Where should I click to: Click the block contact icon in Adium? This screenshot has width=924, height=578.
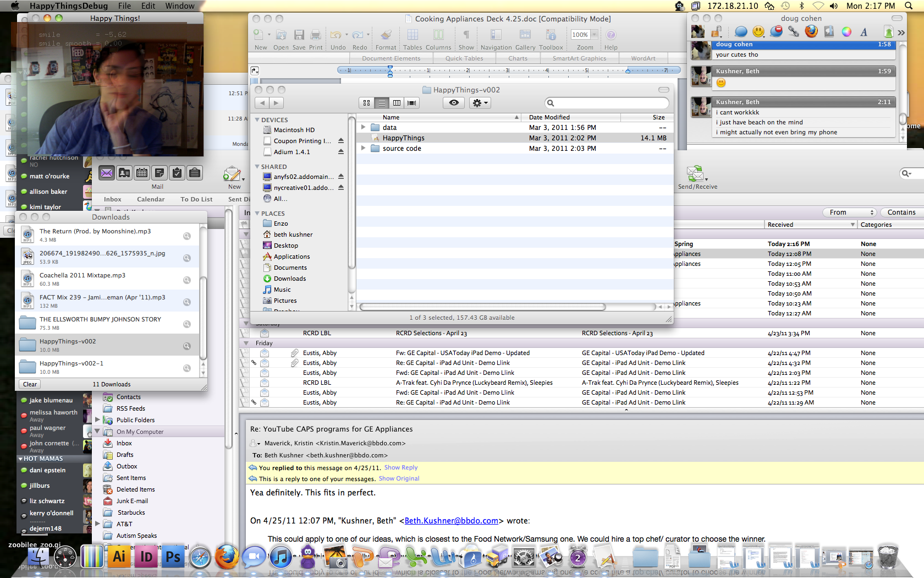pyautogui.click(x=776, y=31)
